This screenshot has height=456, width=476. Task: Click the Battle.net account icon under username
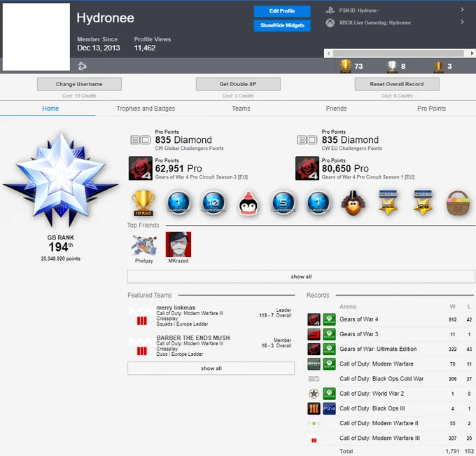coord(82,66)
